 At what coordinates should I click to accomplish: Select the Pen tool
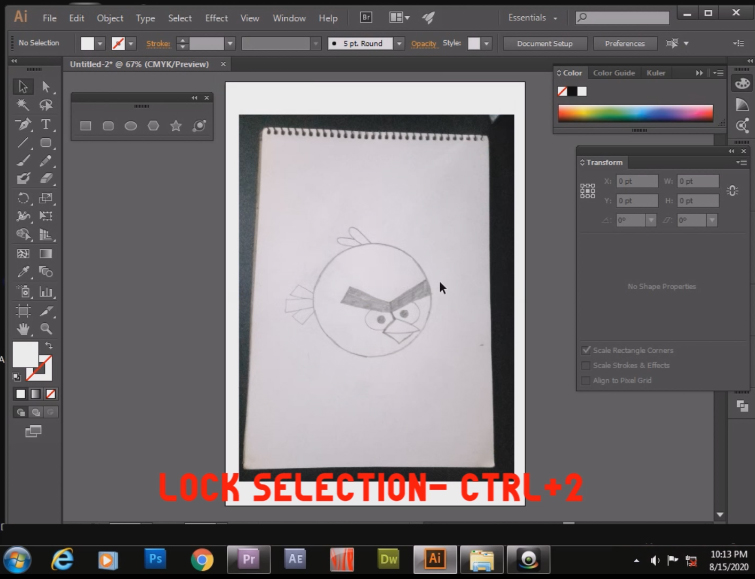[23, 124]
